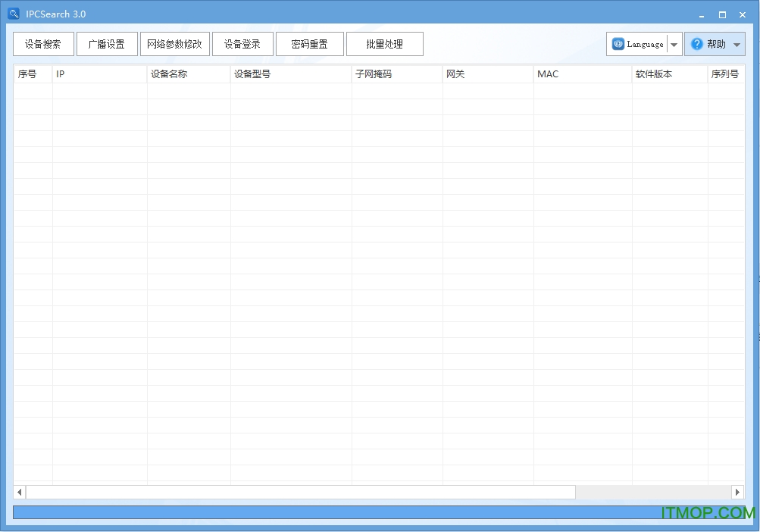The image size is (760, 532).
Task: Click the horizontal scrollbar right arrow
Action: point(737,493)
